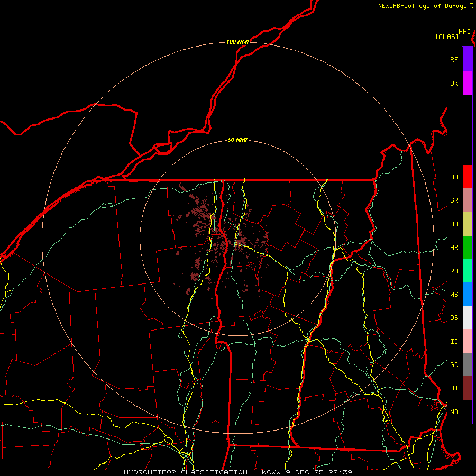Click the IC legend label
Image resolution: width=476 pixels, height=476 pixels.
[x=454, y=342]
